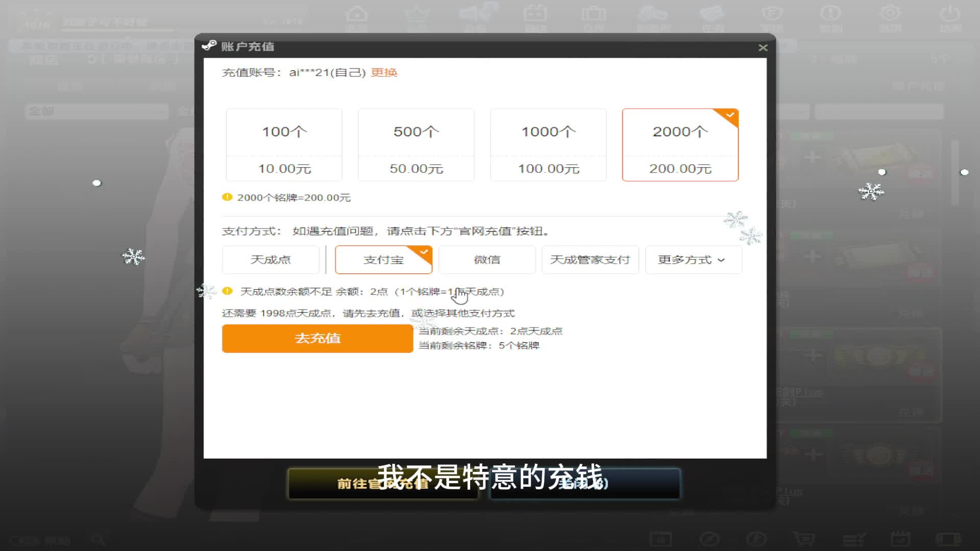Click the shopping cart icon in bottom bar

click(804, 539)
